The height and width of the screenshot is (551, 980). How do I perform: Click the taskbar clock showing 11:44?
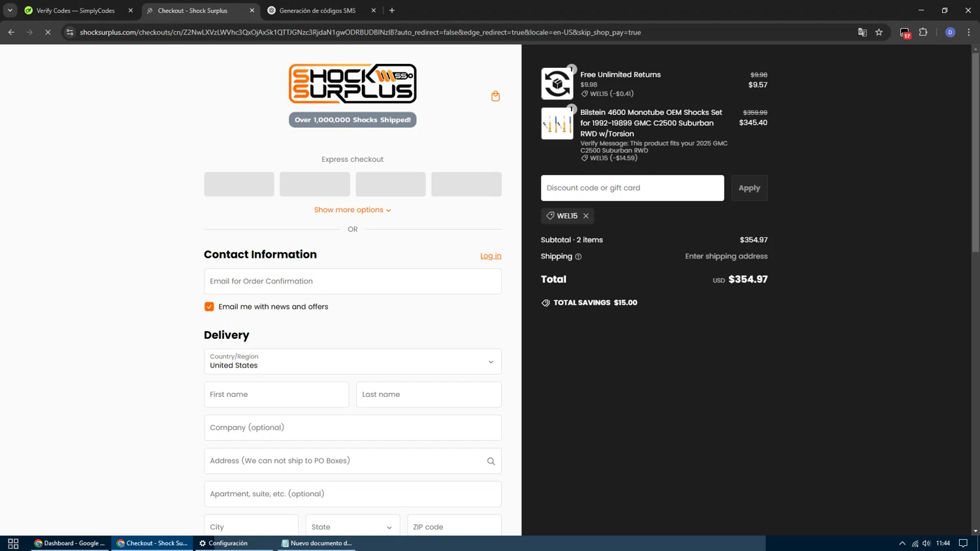(x=943, y=543)
